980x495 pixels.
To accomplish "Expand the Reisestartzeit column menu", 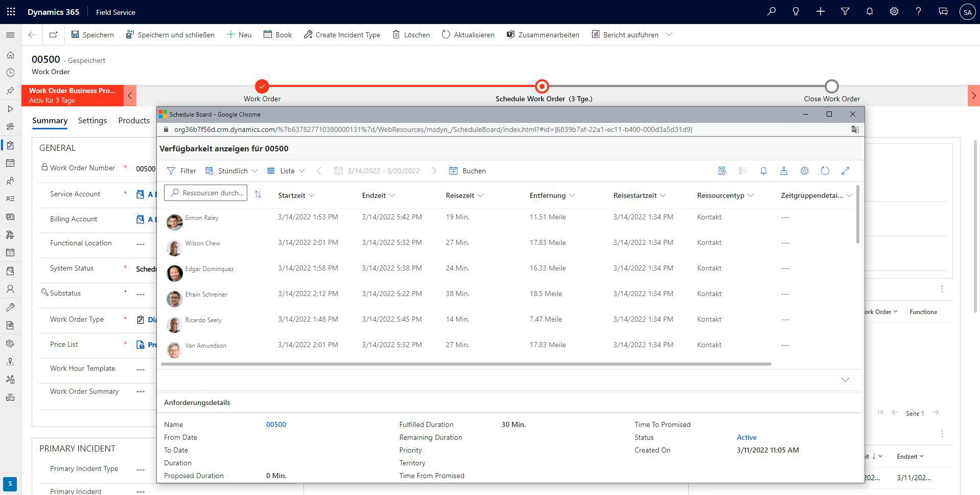I will click(x=663, y=195).
